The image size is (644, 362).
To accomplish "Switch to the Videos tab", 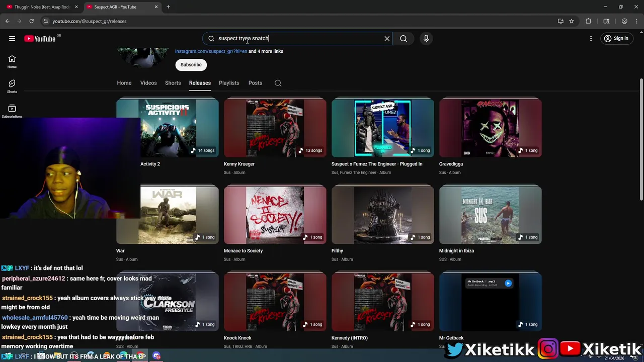I will pyautogui.click(x=148, y=83).
